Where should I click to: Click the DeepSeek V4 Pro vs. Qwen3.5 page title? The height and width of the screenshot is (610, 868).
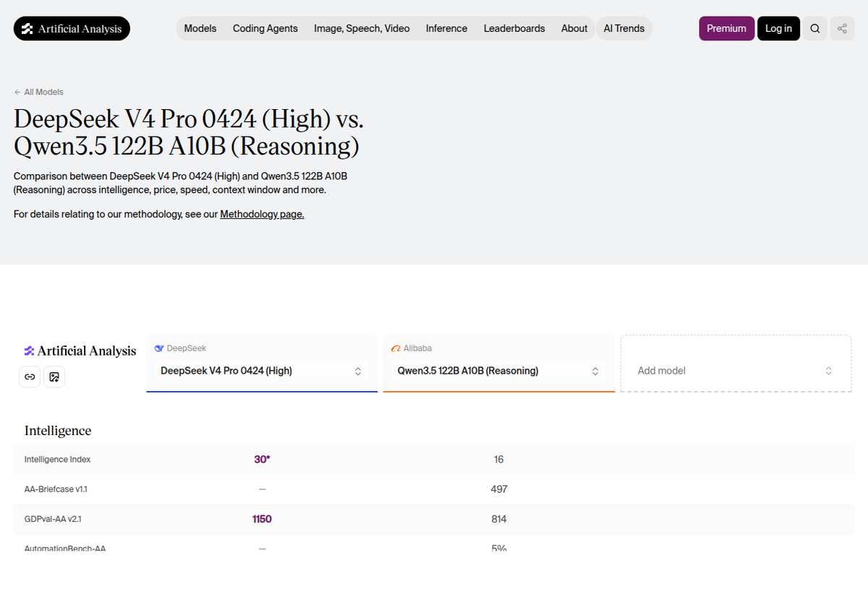[189, 132]
